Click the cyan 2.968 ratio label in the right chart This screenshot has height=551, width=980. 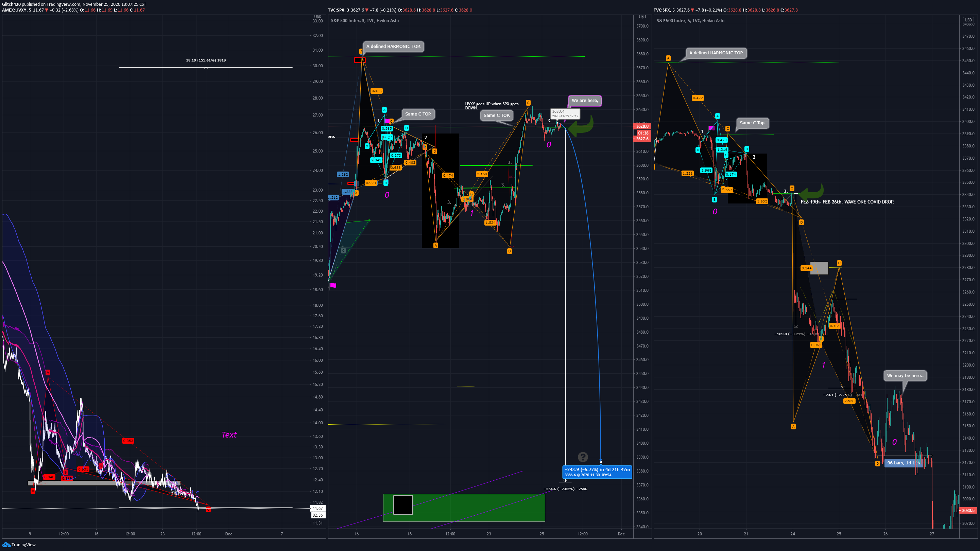(706, 170)
